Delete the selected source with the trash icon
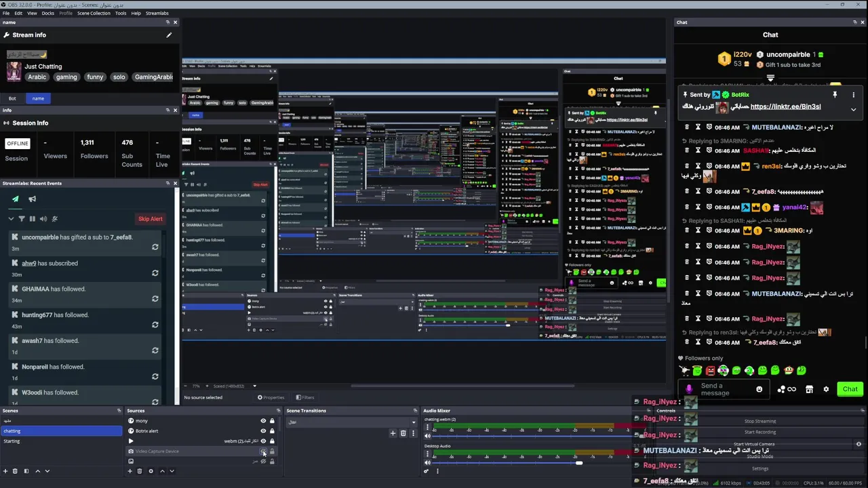868x488 pixels. tap(140, 471)
